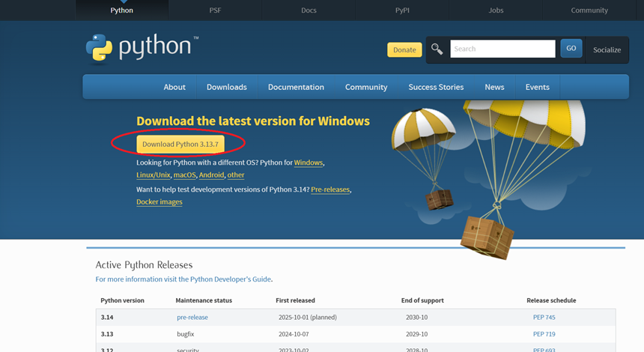Go to the Jobs top tab
644x352 pixels.
pos(496,10)
